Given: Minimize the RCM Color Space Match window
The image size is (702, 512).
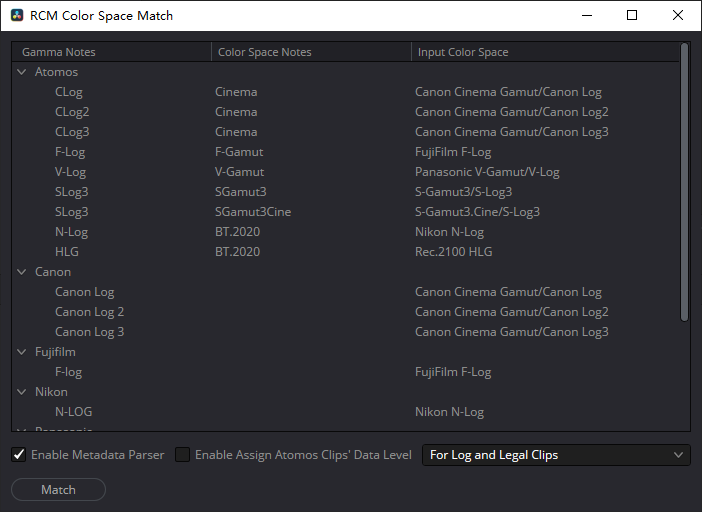Looking at the screenshot, I should [587, 15].
